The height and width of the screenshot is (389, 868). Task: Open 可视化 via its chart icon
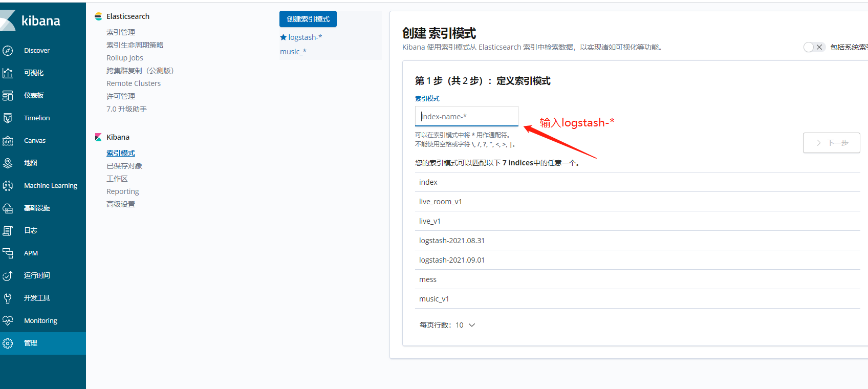tap(8, 73)
